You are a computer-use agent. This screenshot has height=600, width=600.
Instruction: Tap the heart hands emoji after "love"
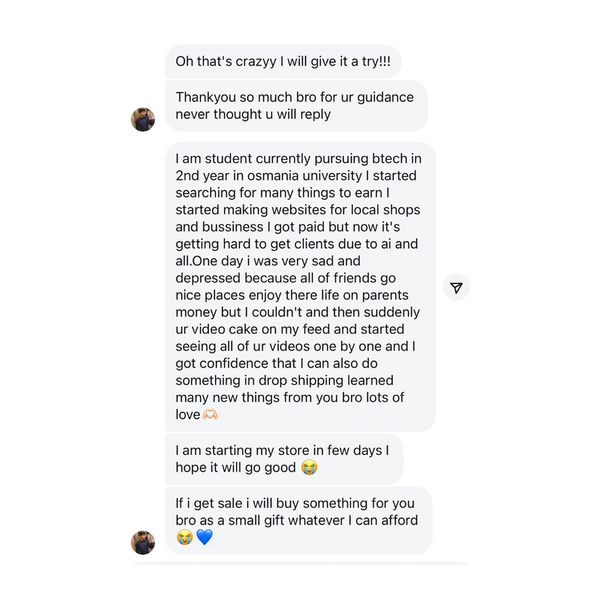coord(210,414)
